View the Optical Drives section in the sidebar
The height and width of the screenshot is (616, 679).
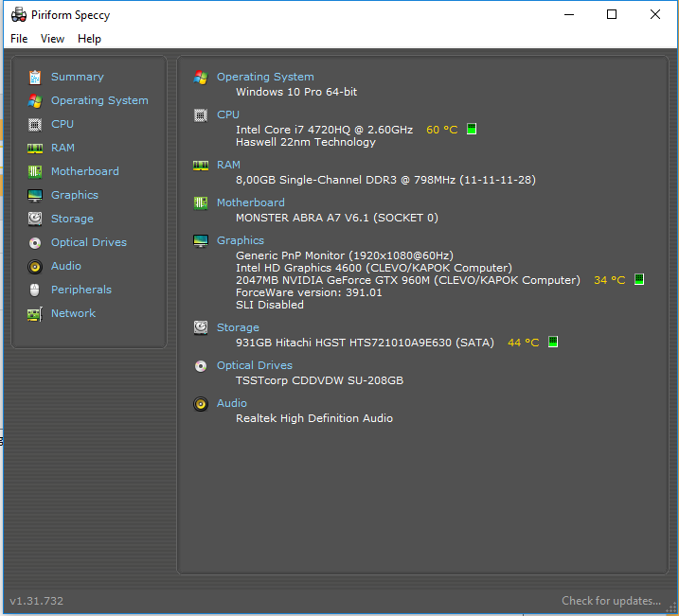click(x=89, y=242)
